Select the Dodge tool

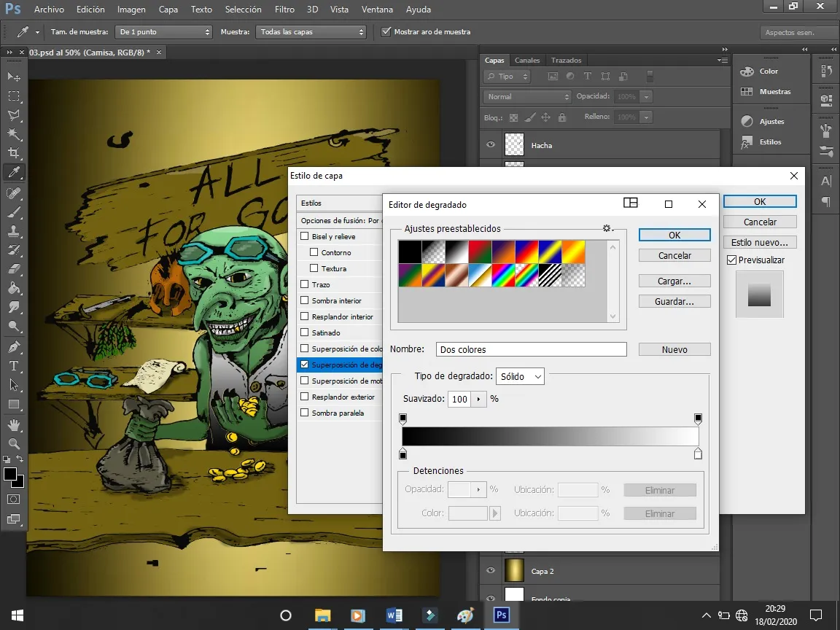(14, 326)
